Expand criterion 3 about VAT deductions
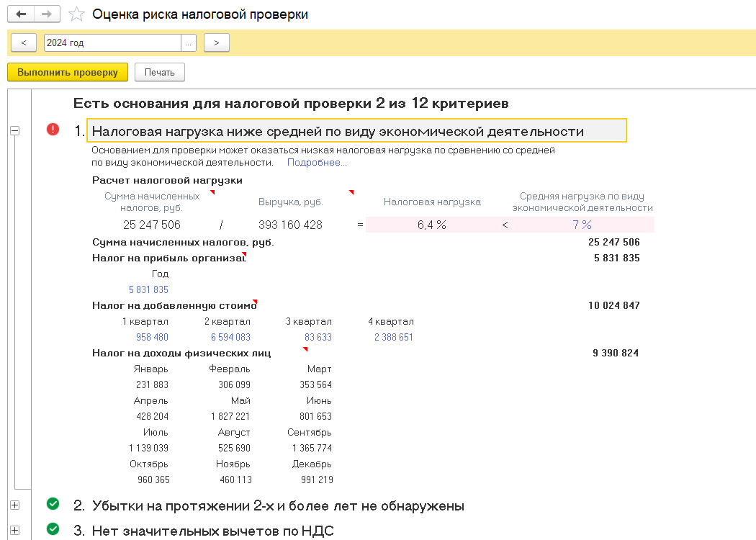Screen dimensions: 756x540 pos(14,531)
